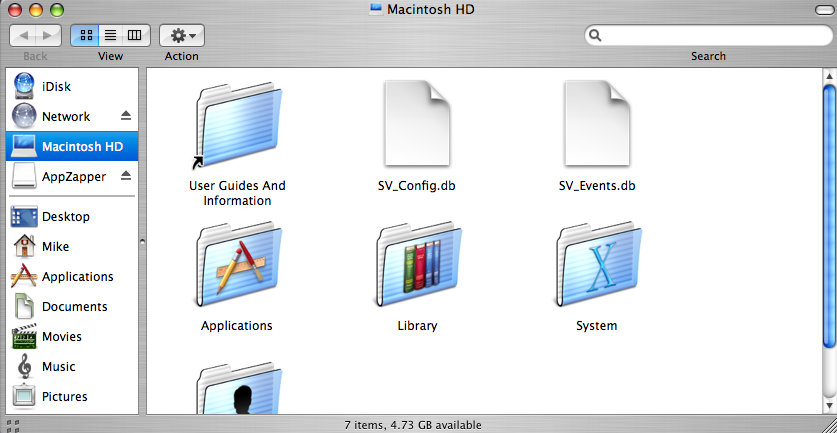The image size is (837, 433).
Task: Click the User Guides And Information label
Action: (237, 193)
